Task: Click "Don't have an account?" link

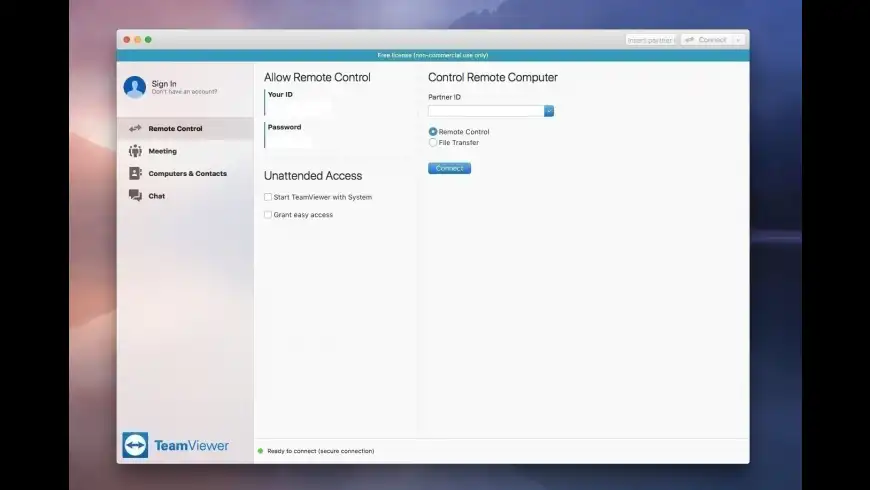Action: (184, 92)
